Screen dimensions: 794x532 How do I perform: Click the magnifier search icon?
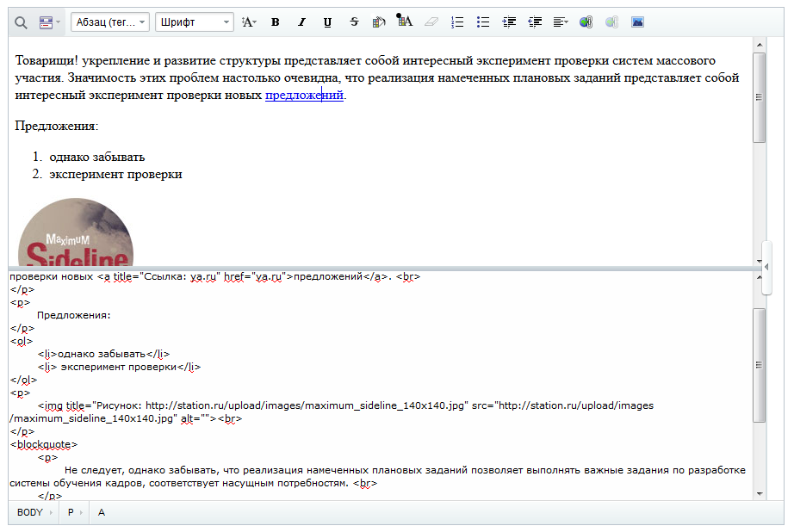tap(21, 22)
